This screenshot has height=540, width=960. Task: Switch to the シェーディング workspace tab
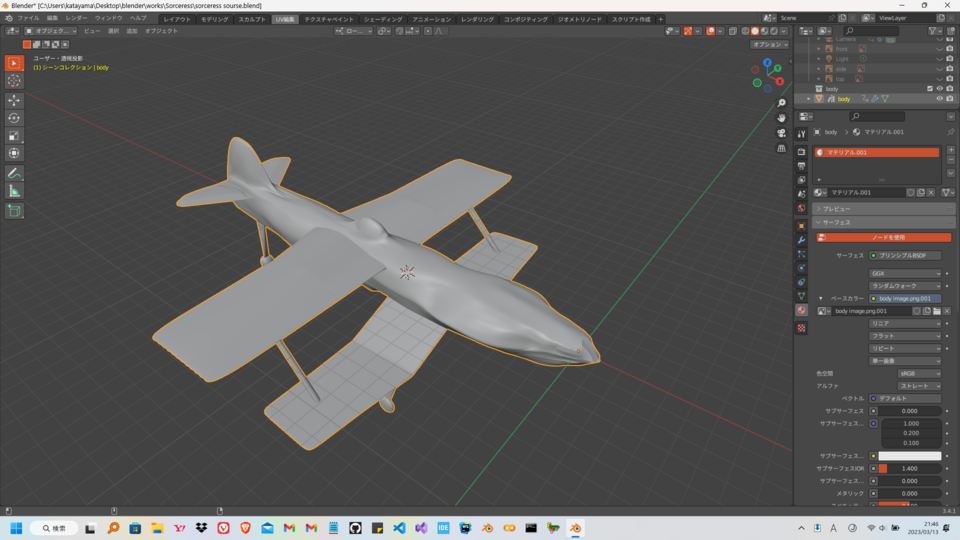point(383,19)
